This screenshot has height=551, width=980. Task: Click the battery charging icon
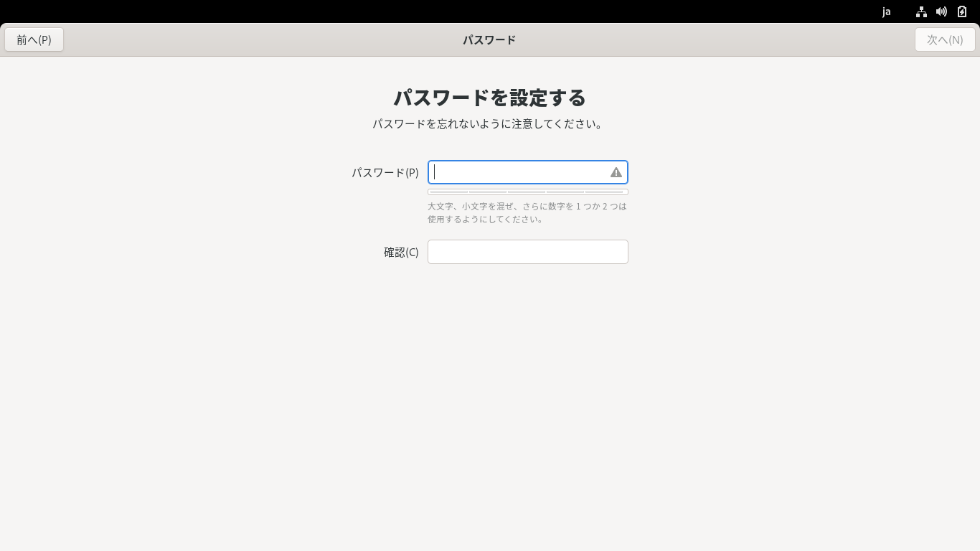coord(962,11)
